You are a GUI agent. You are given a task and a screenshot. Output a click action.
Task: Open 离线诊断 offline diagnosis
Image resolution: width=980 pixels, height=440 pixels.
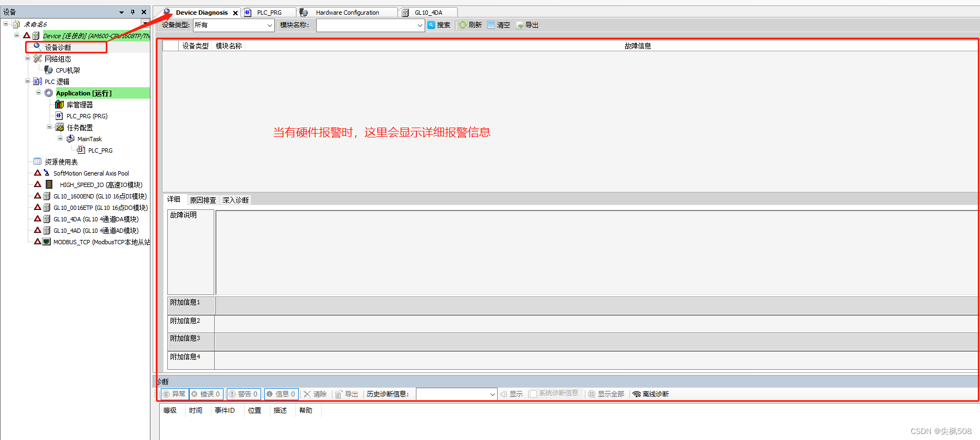coord(651,394)
